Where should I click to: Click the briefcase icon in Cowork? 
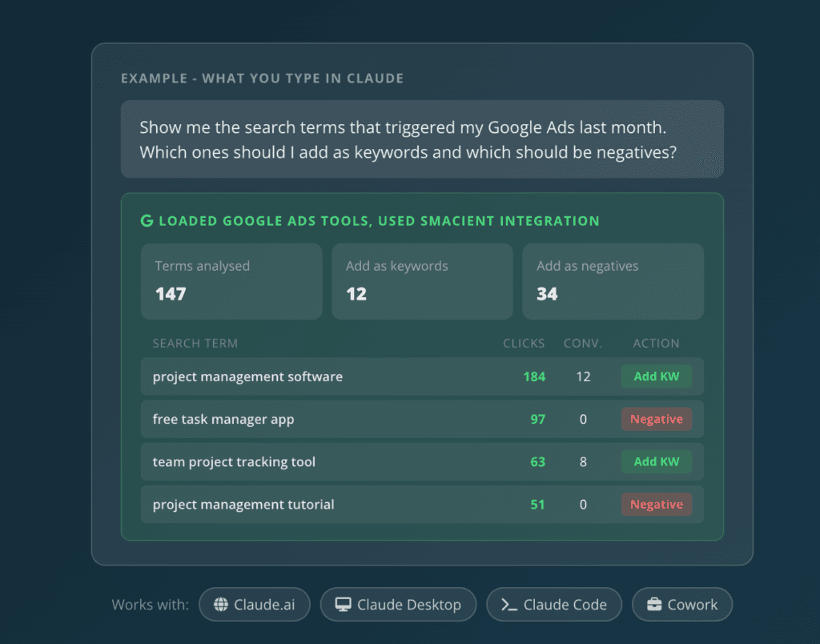[654, 605]
